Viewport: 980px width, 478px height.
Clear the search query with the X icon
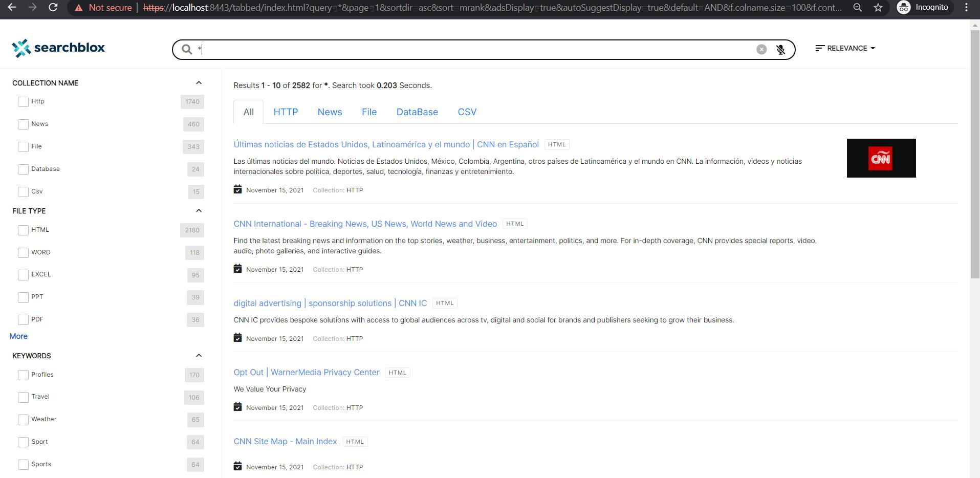coord(761,49)
